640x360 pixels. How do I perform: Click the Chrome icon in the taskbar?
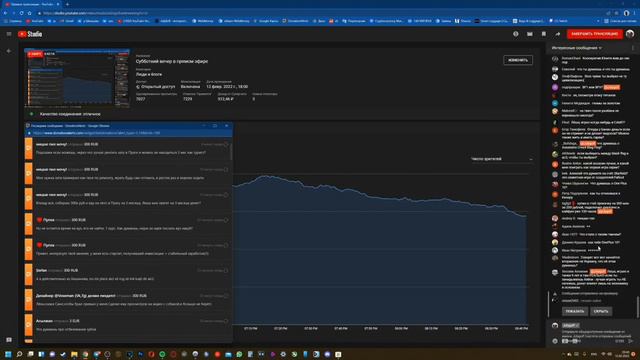tap(85, 354)
